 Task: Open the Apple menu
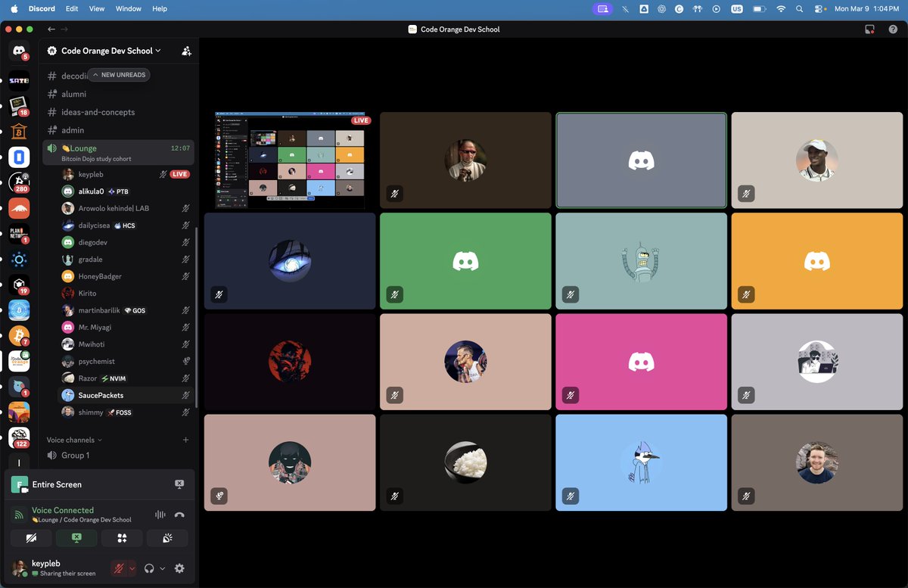tap(14, 9)
